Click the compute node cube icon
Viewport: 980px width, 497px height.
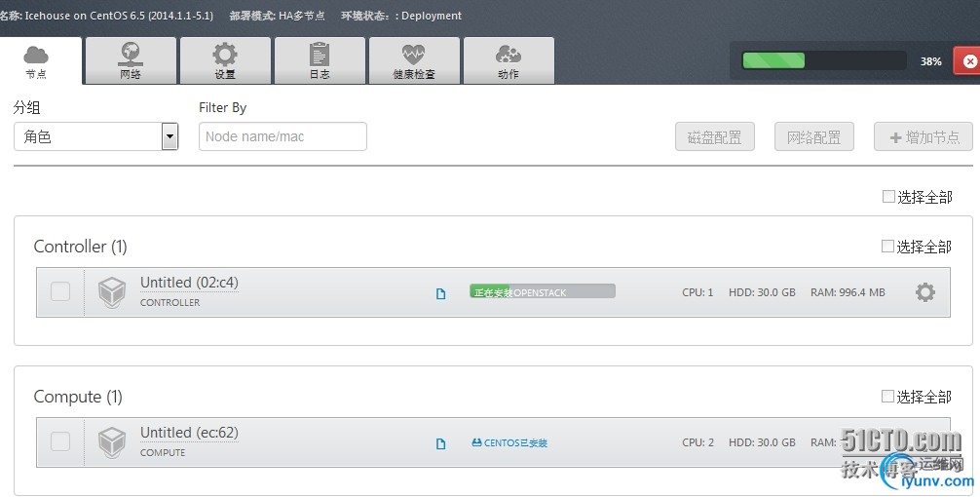pos(112,442)
